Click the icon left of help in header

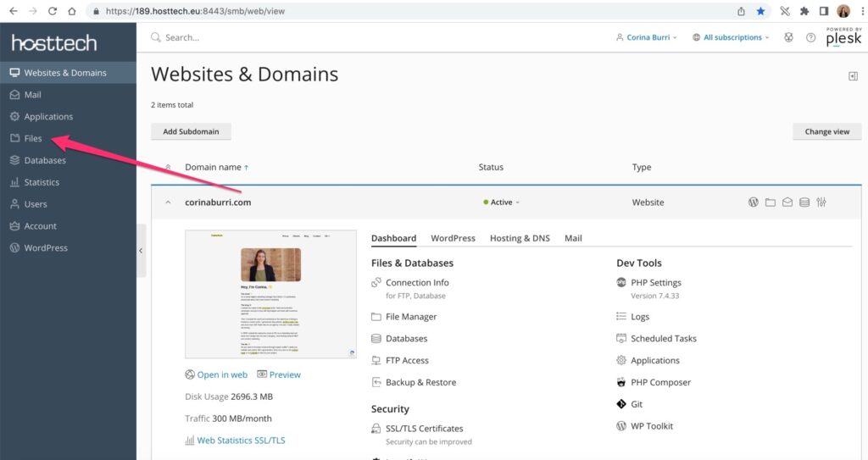pyautogui.click(x=789, y=37)
